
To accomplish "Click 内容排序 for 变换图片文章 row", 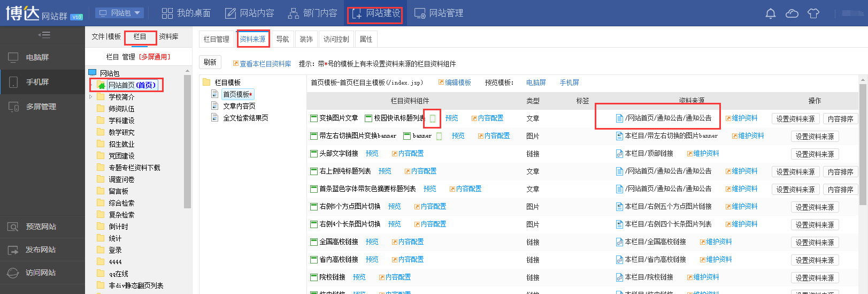I will pyautogui.click(x=840, y=119).
